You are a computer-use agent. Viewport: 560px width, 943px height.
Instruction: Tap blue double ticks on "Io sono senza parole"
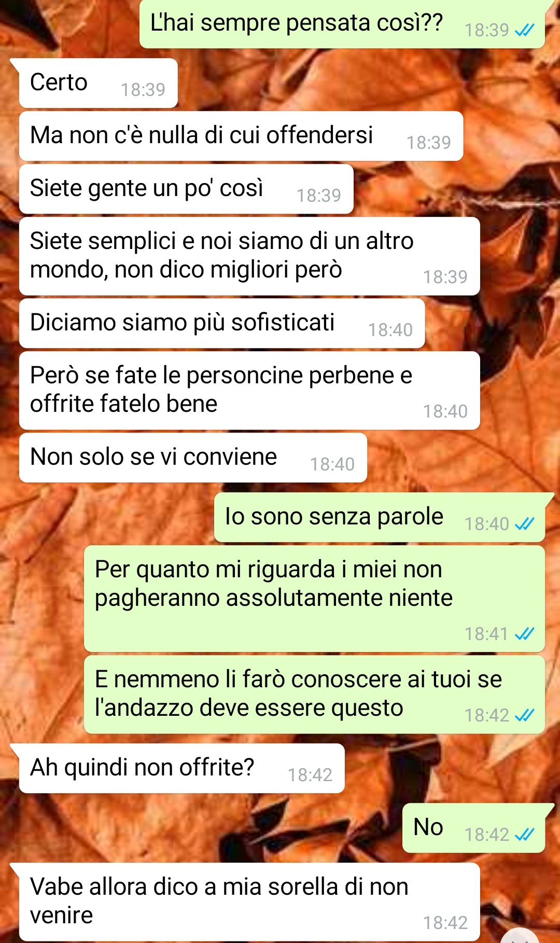(x=524, y=524)
